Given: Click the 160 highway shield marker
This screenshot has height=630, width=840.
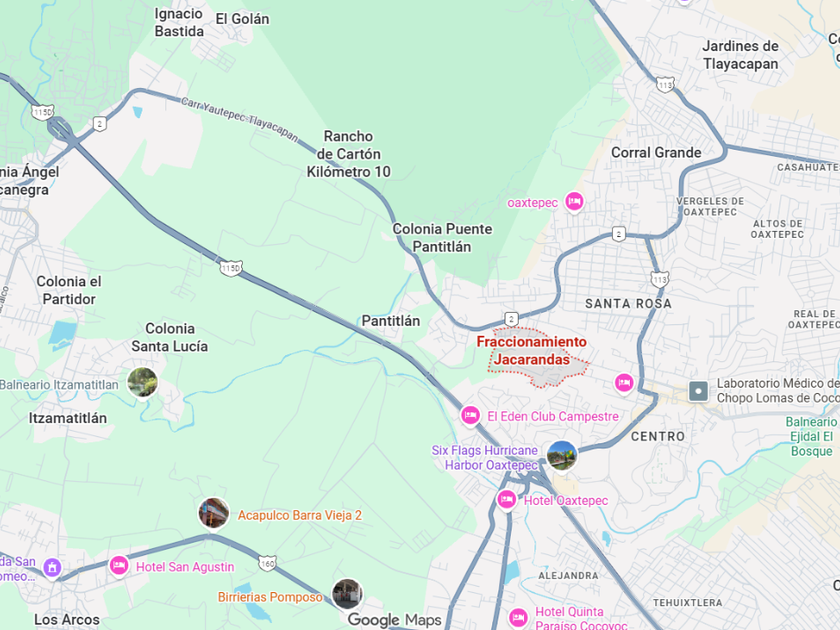Looking at the screenshot, I should (267, 563).
